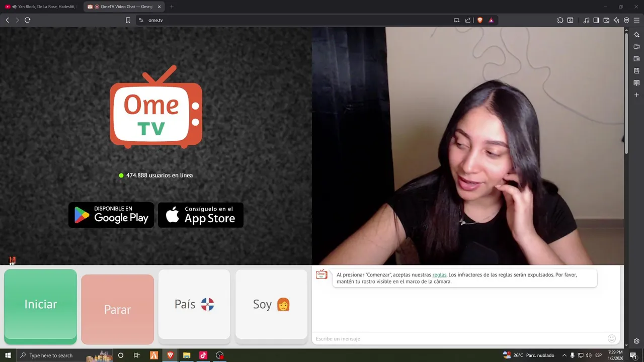Open File Explorer from taskbar

point(186,355)
